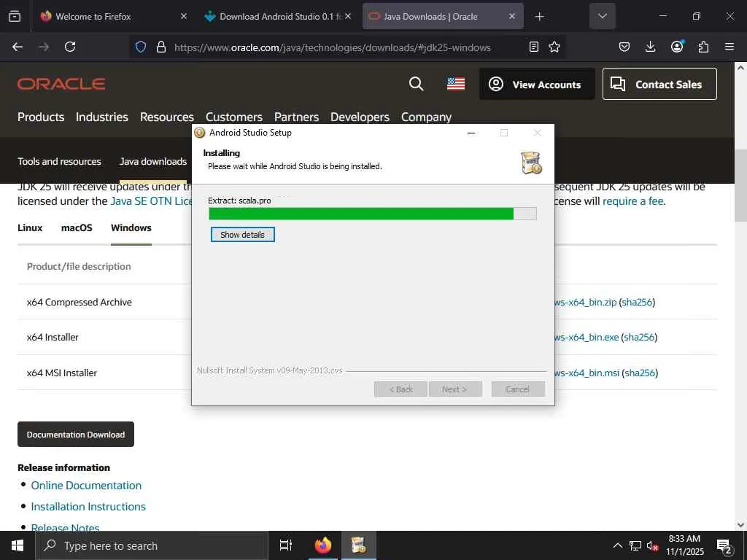Open Tools and resources link

pyautogui.click(x=59, y=161)
